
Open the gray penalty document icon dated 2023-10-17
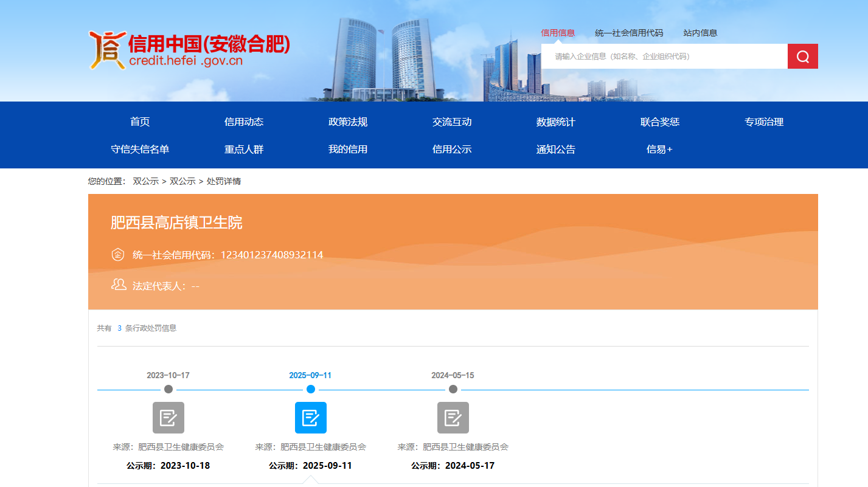(x=168, y=418)
